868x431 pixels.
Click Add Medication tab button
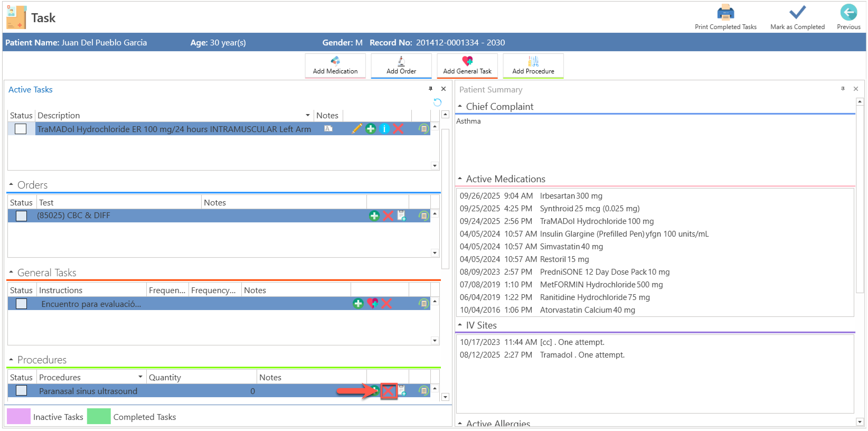[335, 66]
